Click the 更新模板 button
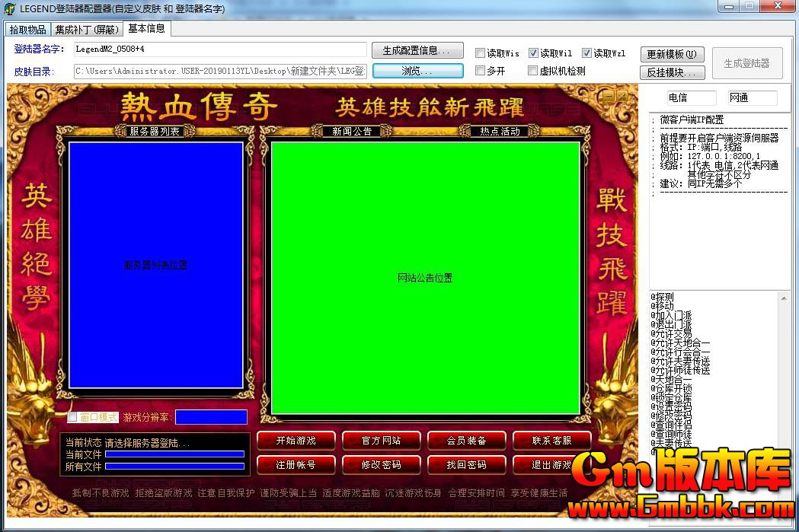This screenshot has width=799, height=532. click(672, 55)
